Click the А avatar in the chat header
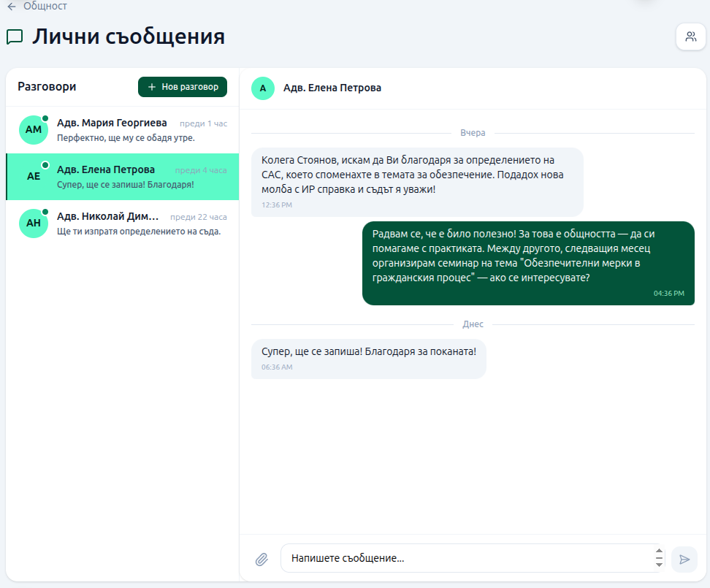710x588 pixels. point(262,88)
